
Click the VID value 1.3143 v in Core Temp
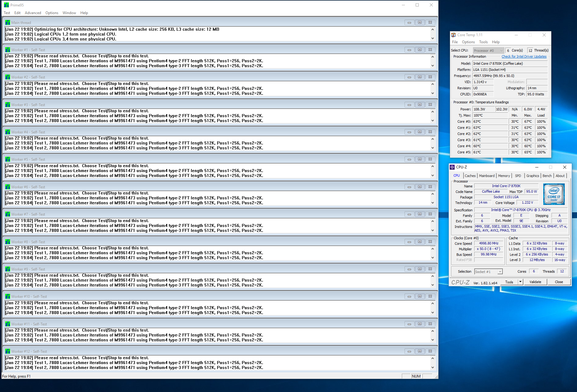(x=483, y=82)
